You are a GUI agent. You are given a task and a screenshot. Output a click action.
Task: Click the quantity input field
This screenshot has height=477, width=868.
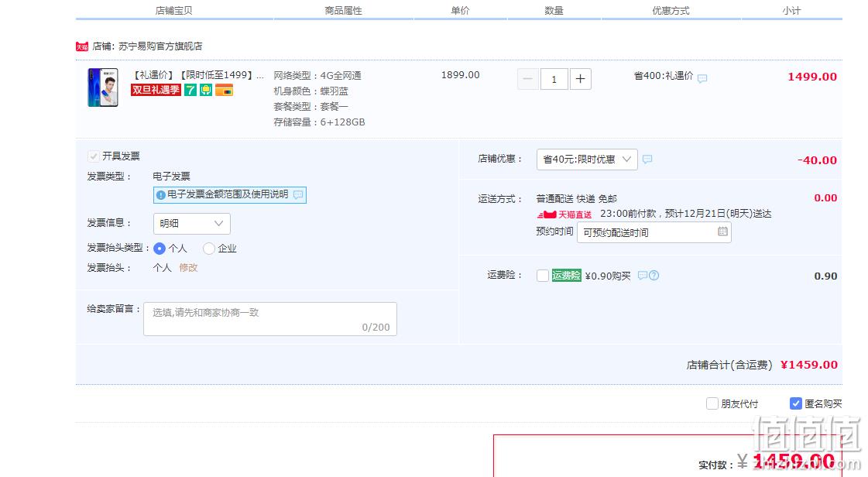pyautogui.click(x=554, y=79)
